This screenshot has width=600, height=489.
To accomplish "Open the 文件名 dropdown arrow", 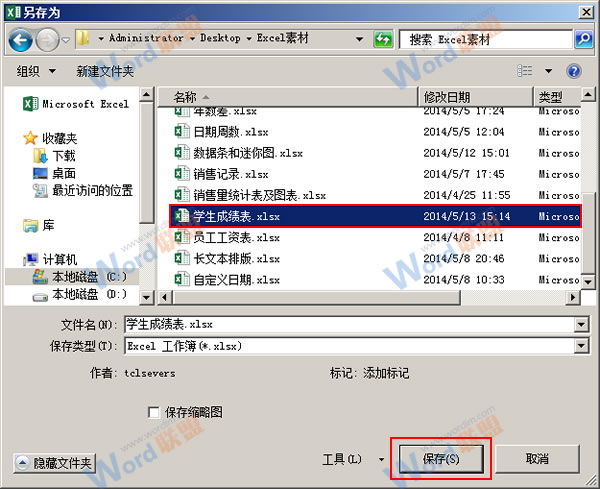I will coord(581,325).
